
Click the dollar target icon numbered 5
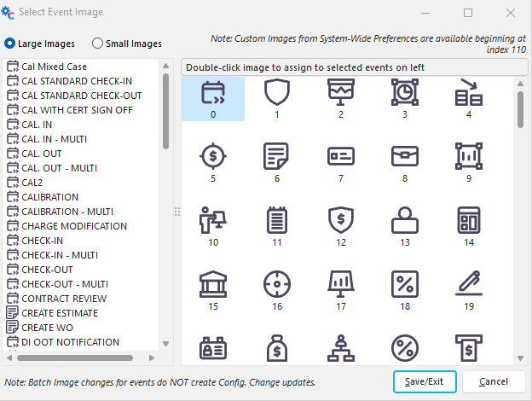click(213, 156)
